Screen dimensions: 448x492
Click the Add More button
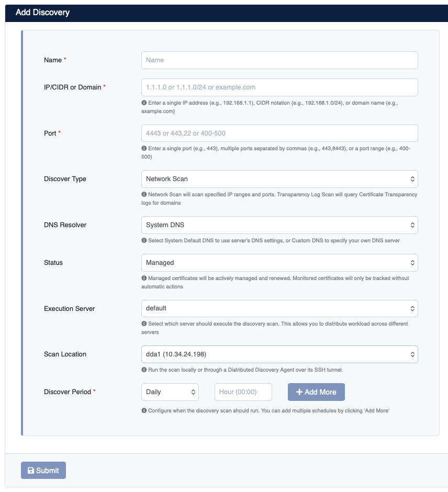tap(316, 392)
